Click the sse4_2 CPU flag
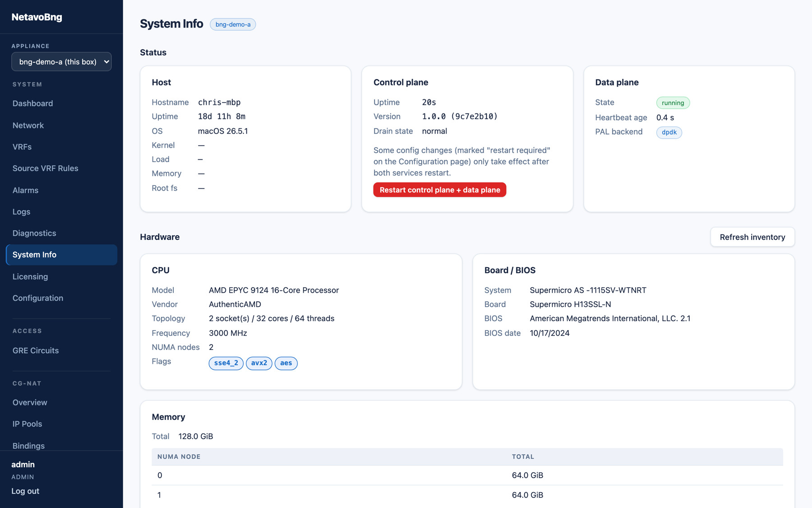The height and width of the screenshot is (508, 812). (x=226, y=363)
